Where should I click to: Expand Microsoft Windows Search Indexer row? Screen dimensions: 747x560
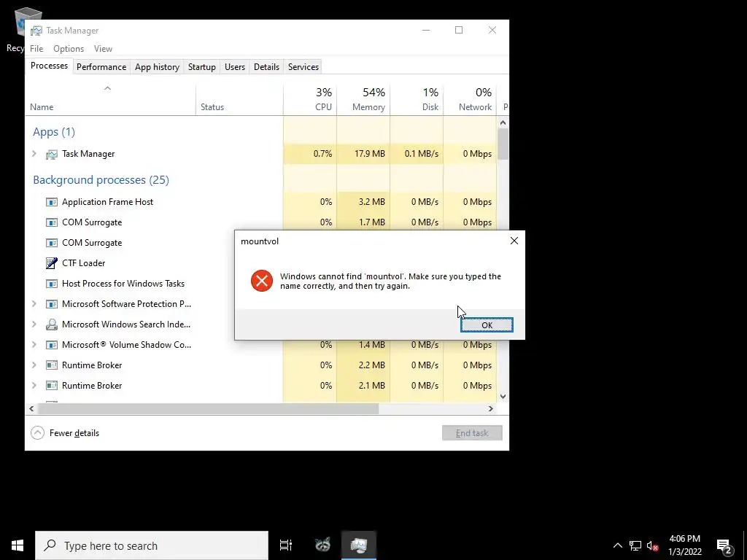click(x=34, y=324)
